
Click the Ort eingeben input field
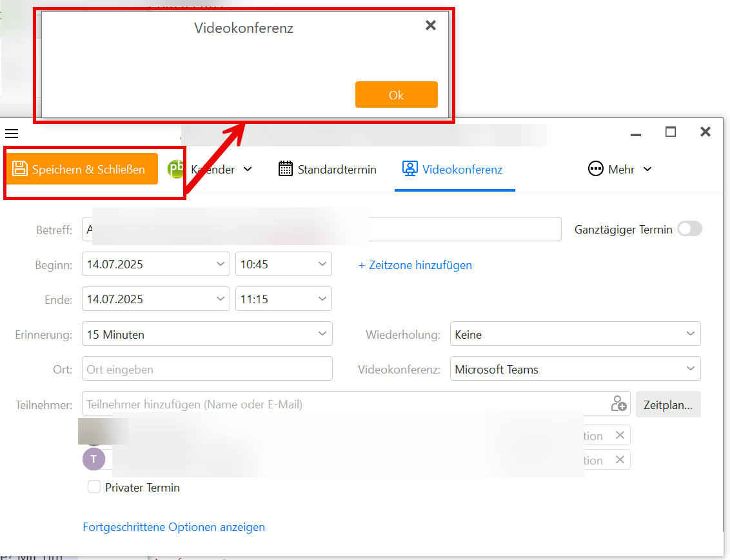click(x=207, y=369)
